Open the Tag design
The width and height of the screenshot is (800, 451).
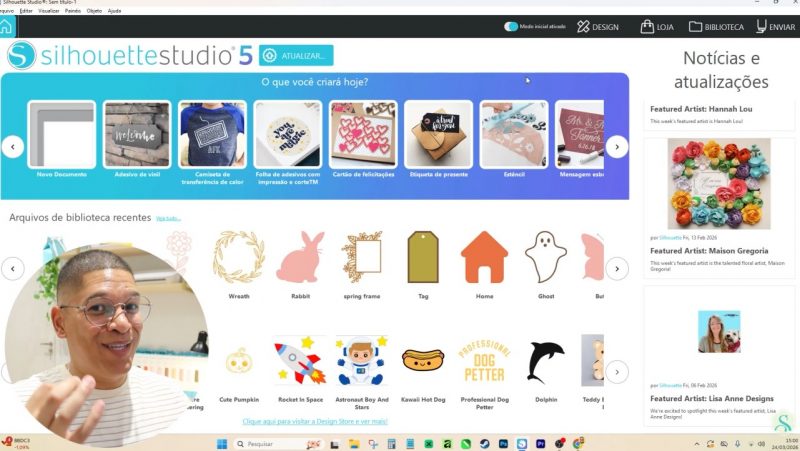click(x=423, y=258)
